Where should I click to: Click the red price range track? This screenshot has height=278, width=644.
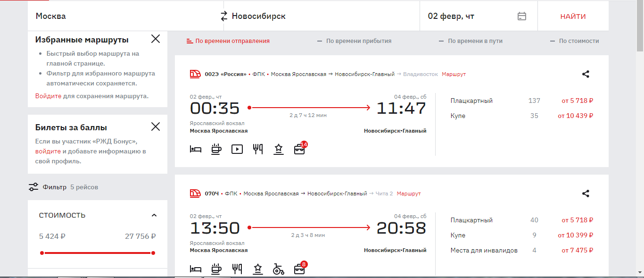click(98, 253)
